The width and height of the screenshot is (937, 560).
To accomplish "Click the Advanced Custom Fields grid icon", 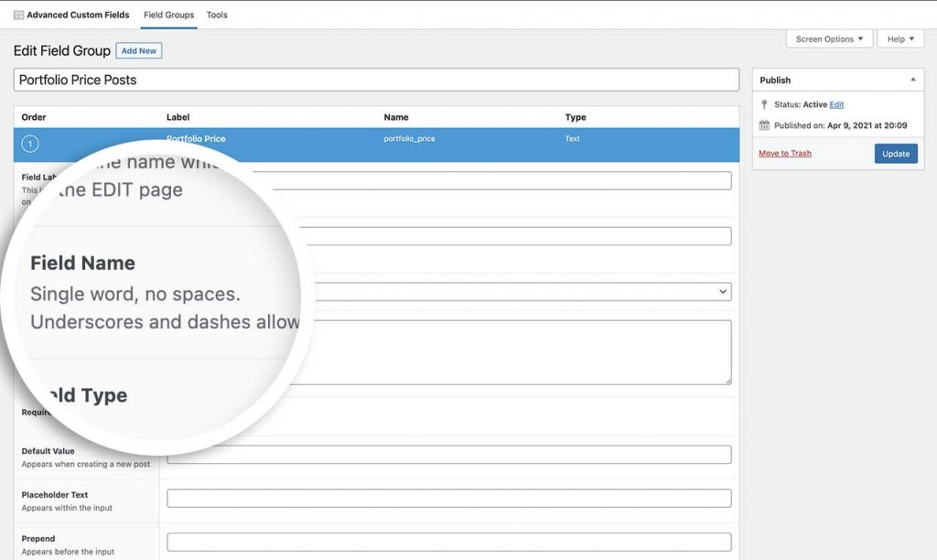I will [19, 16].
